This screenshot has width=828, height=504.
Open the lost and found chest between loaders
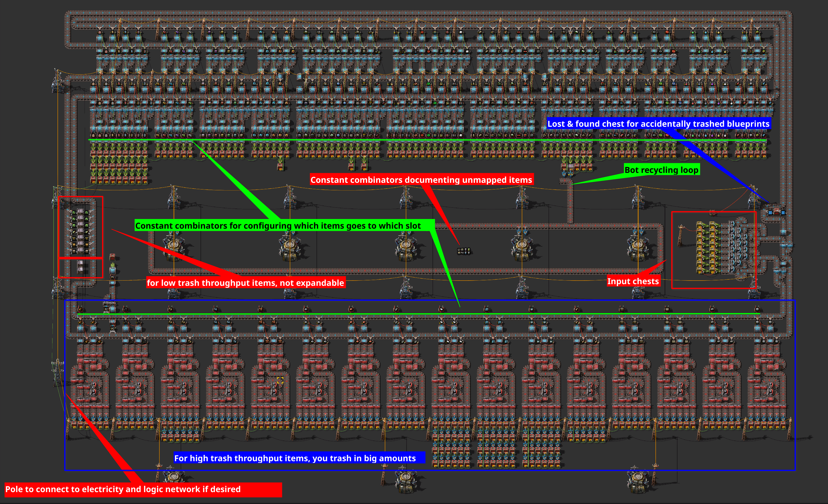(x=777, y=212)
